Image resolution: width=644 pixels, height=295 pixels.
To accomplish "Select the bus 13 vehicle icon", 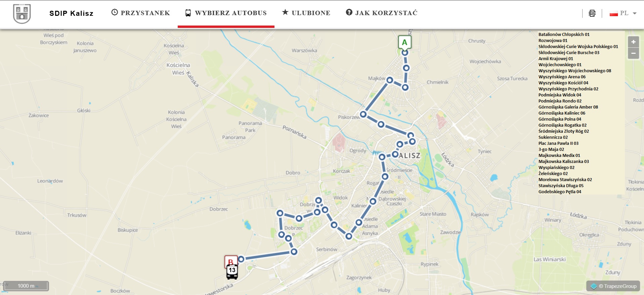I will click(x=232, y=272).
